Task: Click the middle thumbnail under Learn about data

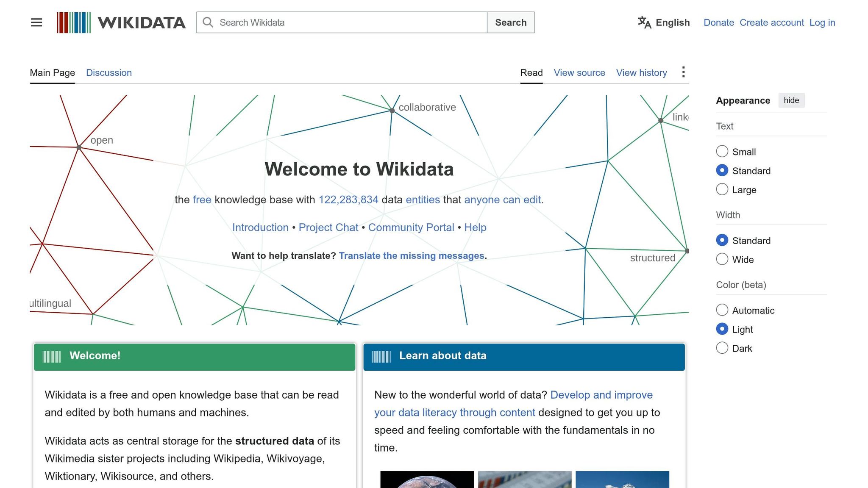Action: [x=525, y=480]
